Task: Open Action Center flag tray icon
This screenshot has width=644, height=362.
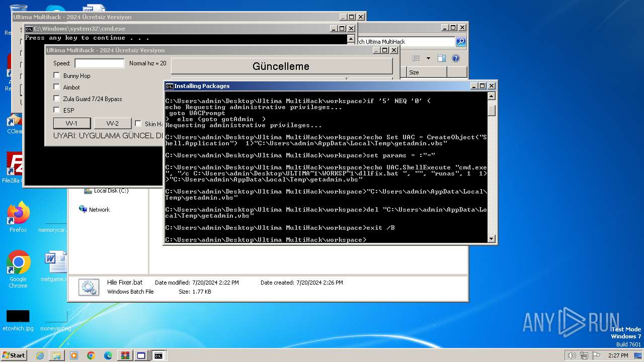Action: [597, 355]
